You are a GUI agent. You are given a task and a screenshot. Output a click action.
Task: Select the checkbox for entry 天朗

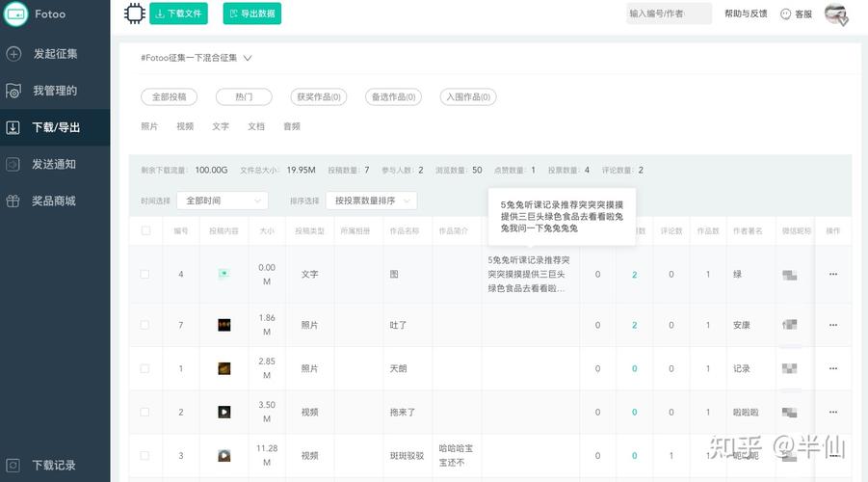[145, 368]
